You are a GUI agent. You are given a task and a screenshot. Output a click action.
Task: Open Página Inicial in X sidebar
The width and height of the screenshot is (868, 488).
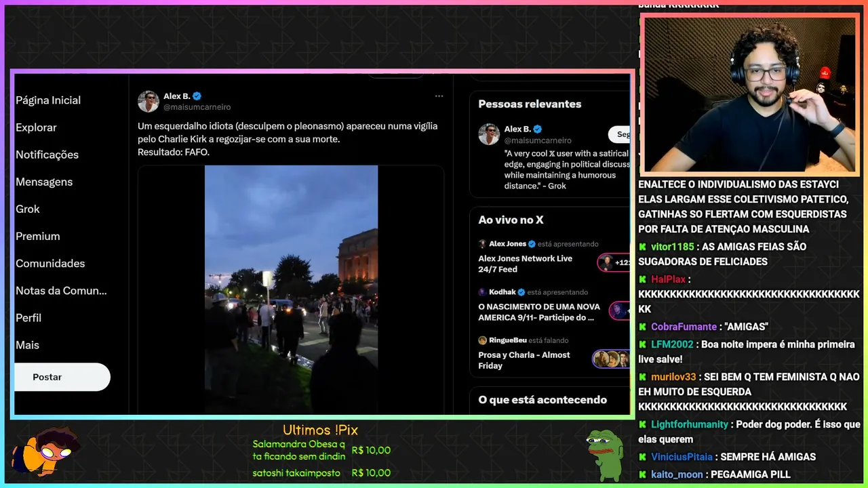click(x=48, y=100)
